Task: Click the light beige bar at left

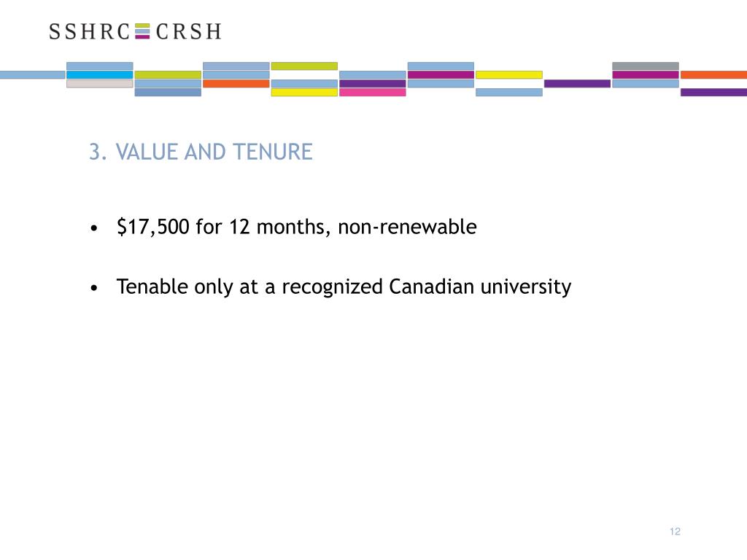Action: 99,84
